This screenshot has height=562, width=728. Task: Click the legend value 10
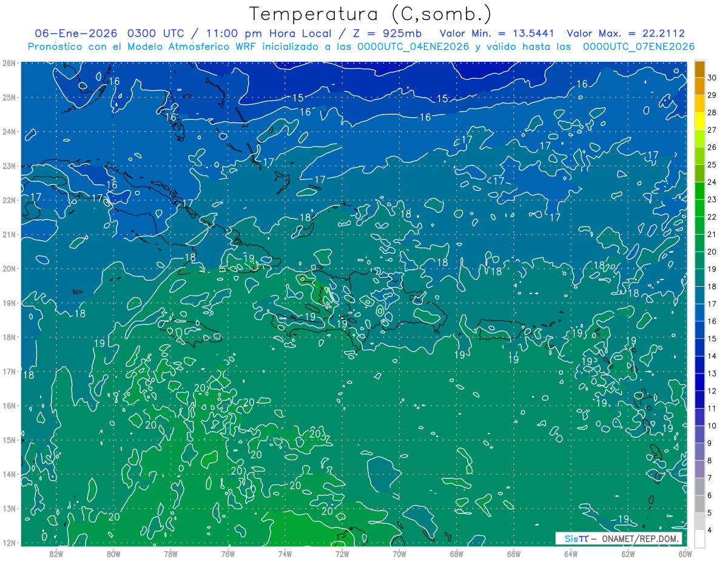[712, 426]
